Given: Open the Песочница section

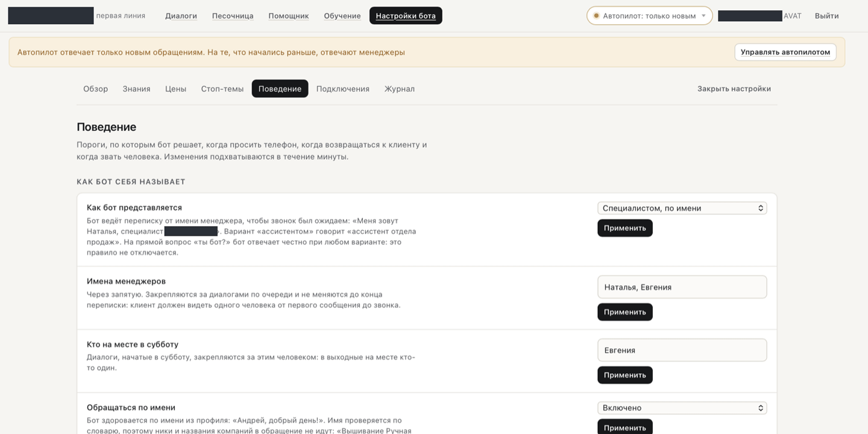Looking at the screenshot, I should pyautogui.click(x=233, y=16).
